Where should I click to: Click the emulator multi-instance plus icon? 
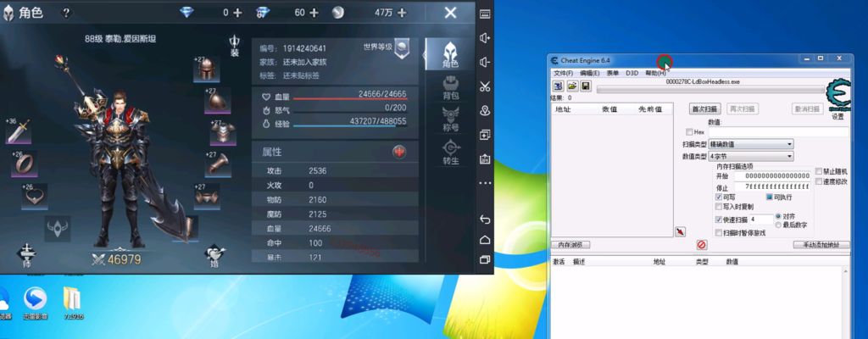[485, 135]
